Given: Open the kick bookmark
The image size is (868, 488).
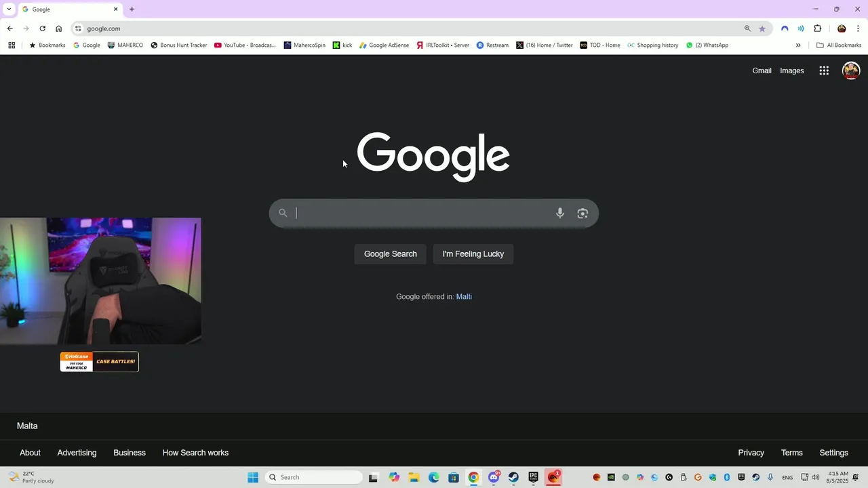Looking at the screenshot, I should click(x=342, y=45).
